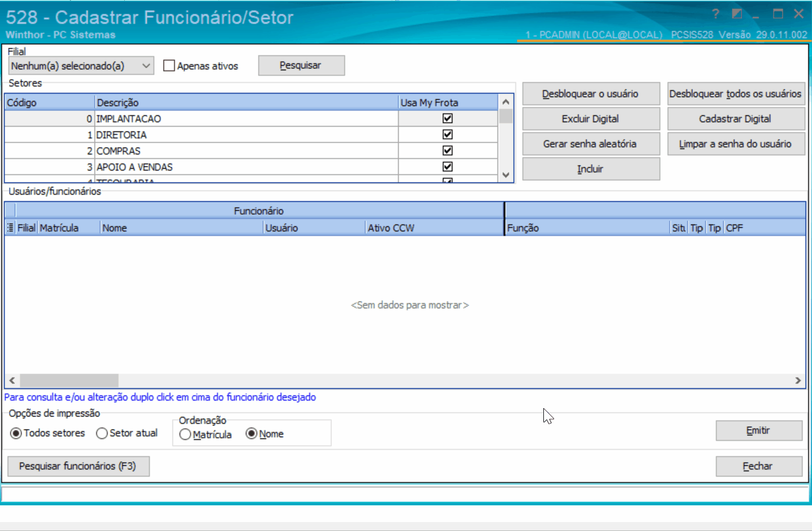Open the help question mark icon

pos(716,14)
